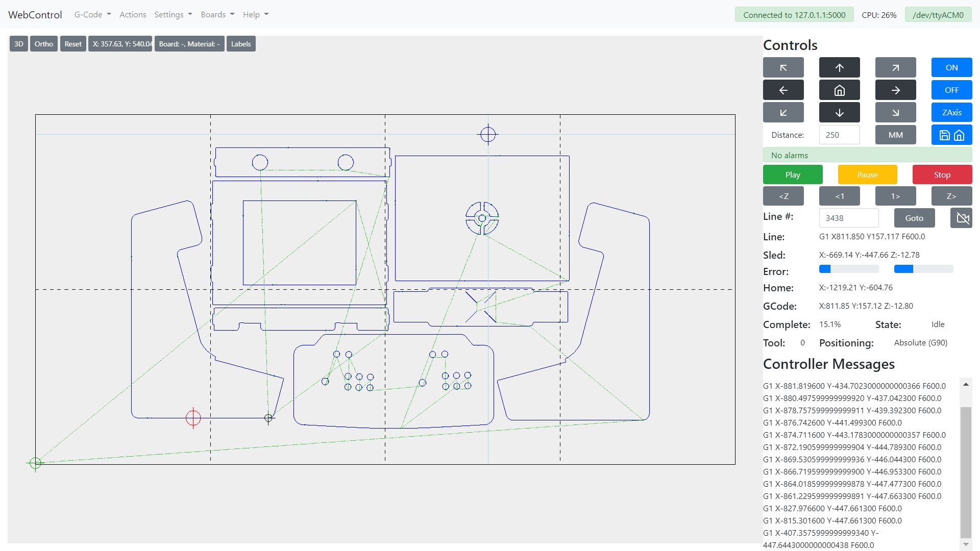
Task: Move sled up with the up arrow
Action: coord(839,67)
